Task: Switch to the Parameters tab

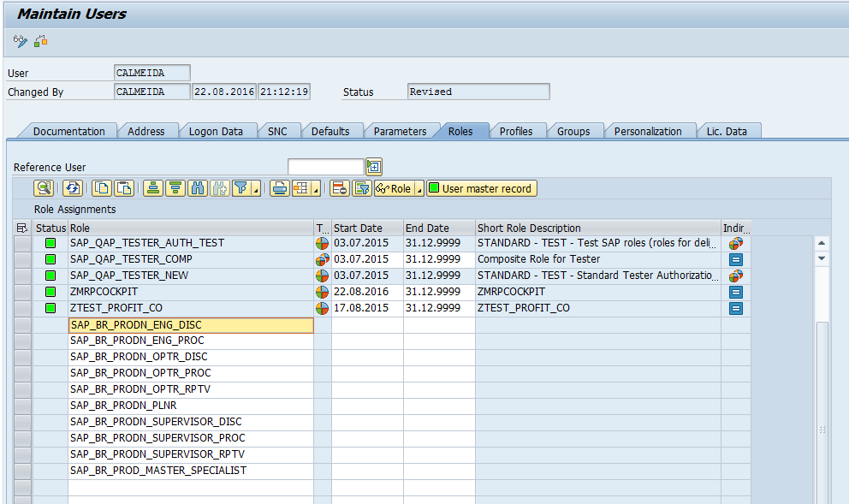Action: [400, 131]
